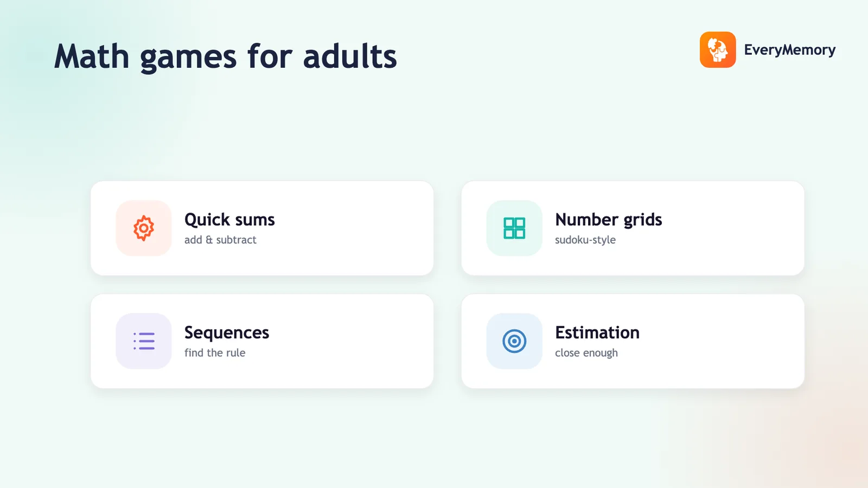Viewport: 868px width, 488px height.
Task: Click the EveryMemory orange logo icon
Action: point(718,50)
